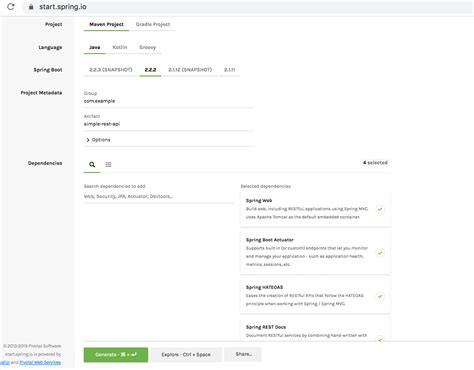474x370 pixels.
Task: Click the Artifact field simple-rest-api
Action: pyautogui.click(x=169, y=124)
